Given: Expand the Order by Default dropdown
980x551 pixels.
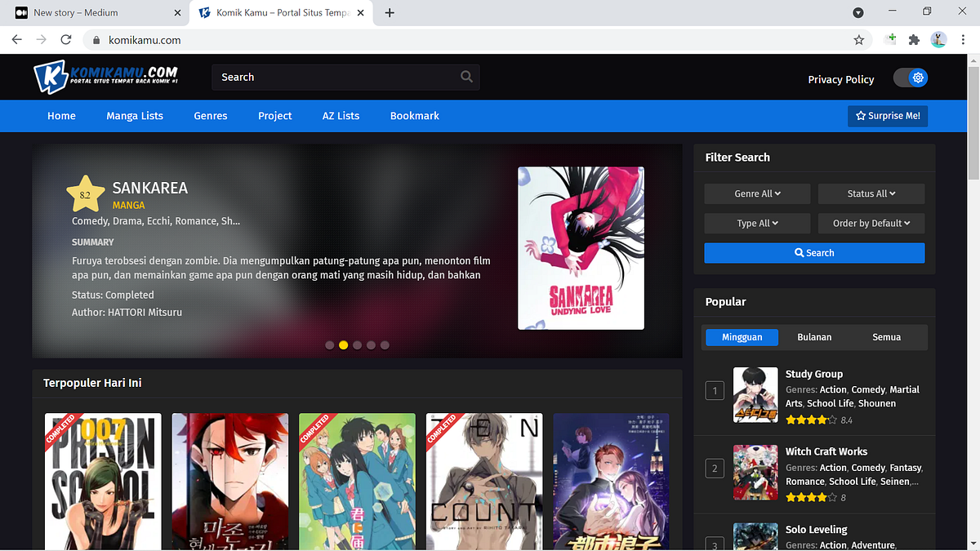Looking at the screenshot, I should pos(871,223).
